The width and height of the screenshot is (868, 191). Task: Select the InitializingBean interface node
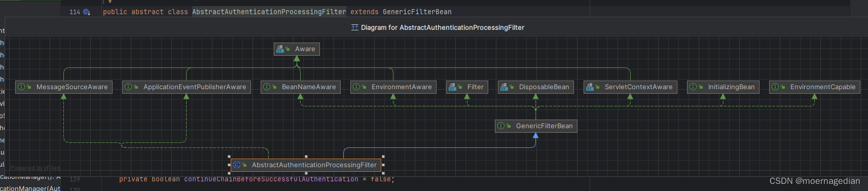tap(723, 87)
